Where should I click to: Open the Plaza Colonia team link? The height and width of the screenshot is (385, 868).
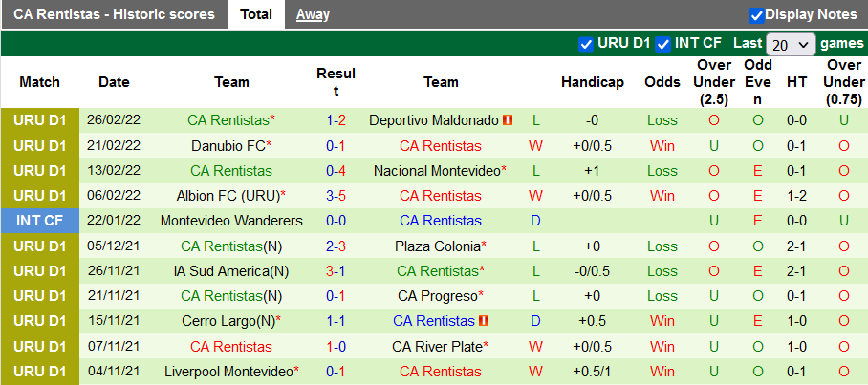click(x=438, y=246)
